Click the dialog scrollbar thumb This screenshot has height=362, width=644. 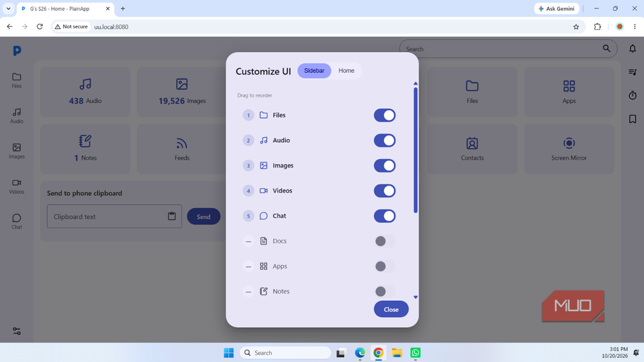pos(415,150)
